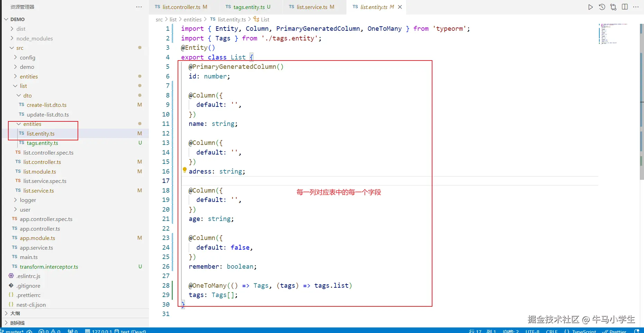Open nest-cli.json in the explorer

coord(31,305)
